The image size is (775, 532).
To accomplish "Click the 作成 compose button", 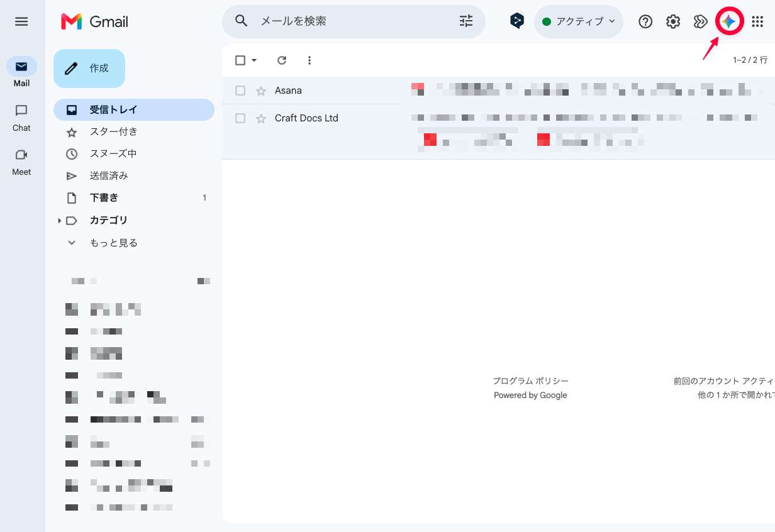I will pyautogui.click(x=89, y=68).
